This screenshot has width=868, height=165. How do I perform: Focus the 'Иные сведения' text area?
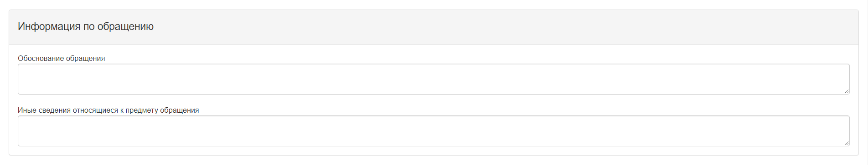coord(434,131)
